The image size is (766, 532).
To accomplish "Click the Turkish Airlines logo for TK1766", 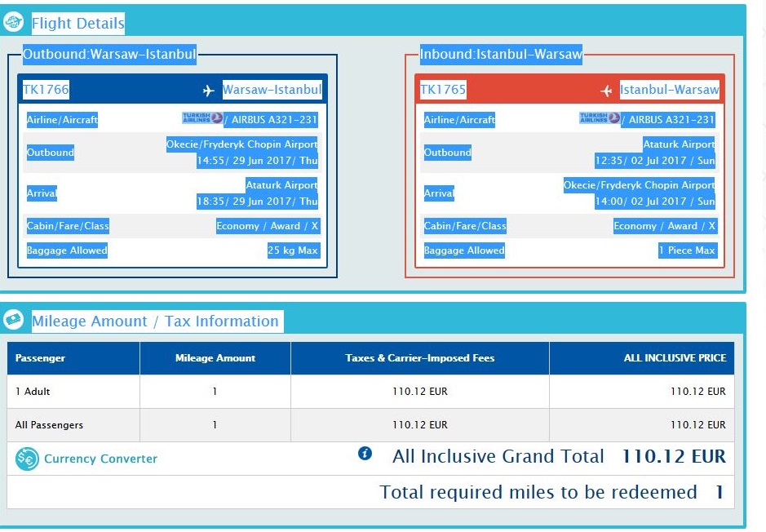I will 202,117.
